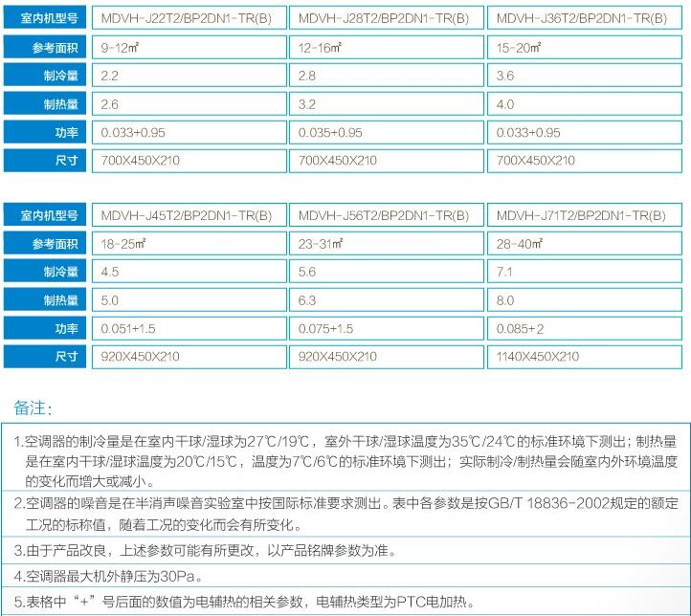
Task: Select the 7.1 cooling capacity cell
Action: point(585,272)
